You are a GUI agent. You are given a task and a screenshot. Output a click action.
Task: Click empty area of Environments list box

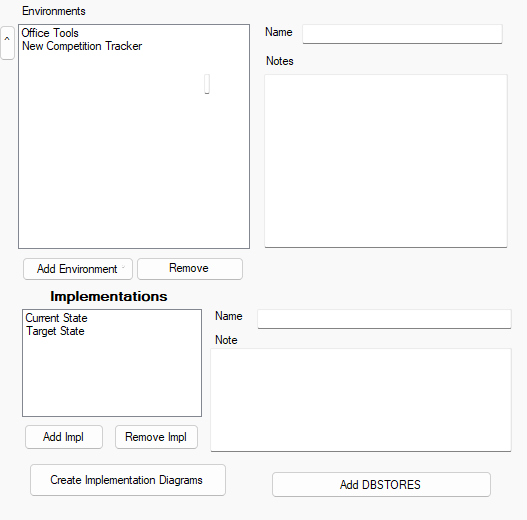coord(134,161)
